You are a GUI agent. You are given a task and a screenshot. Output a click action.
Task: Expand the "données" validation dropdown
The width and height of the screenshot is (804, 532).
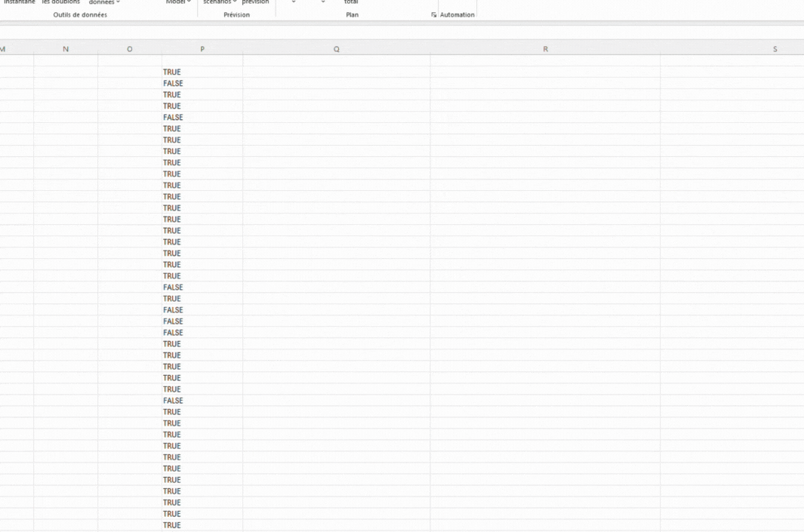104,2
